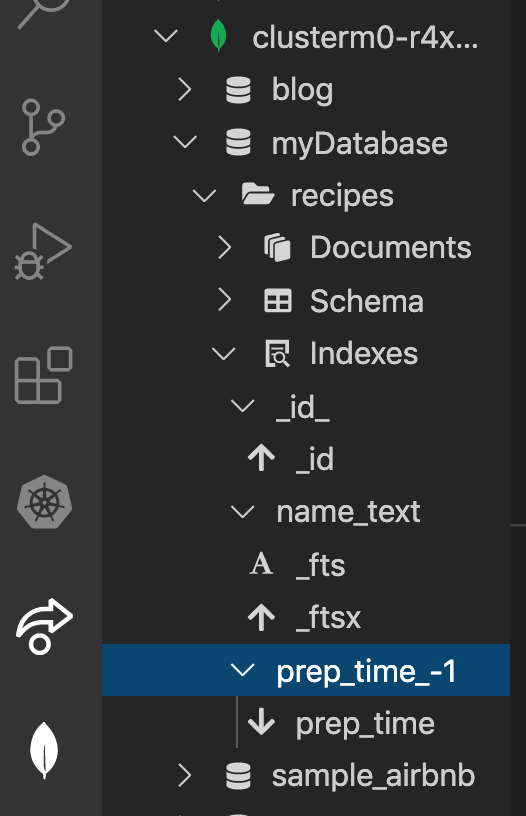526x816 pixels.
Task: Collapse the name_text index
Action: point(242,512)
